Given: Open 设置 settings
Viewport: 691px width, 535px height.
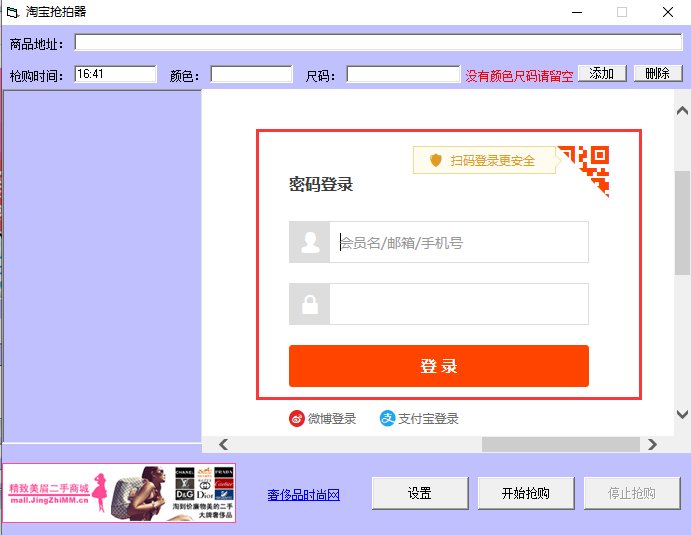Looking at the screenshot, I should tap(420, 493).
